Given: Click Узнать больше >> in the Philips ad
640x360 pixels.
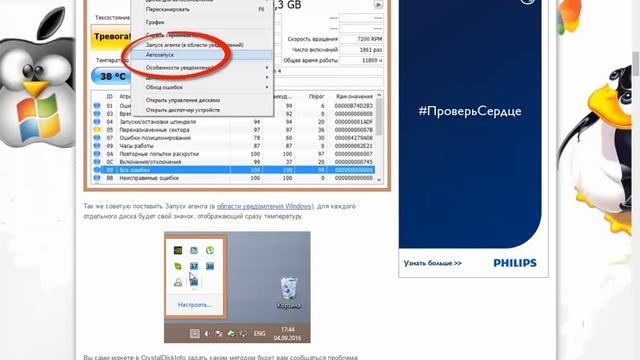Looking at the screenshot, I should point(433,263).
